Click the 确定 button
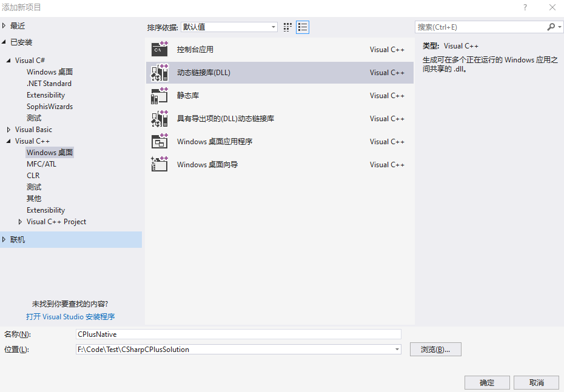Image resolution: width=564 pixels, height=392 pixels. pyautogui.click(x=487, y=383)
